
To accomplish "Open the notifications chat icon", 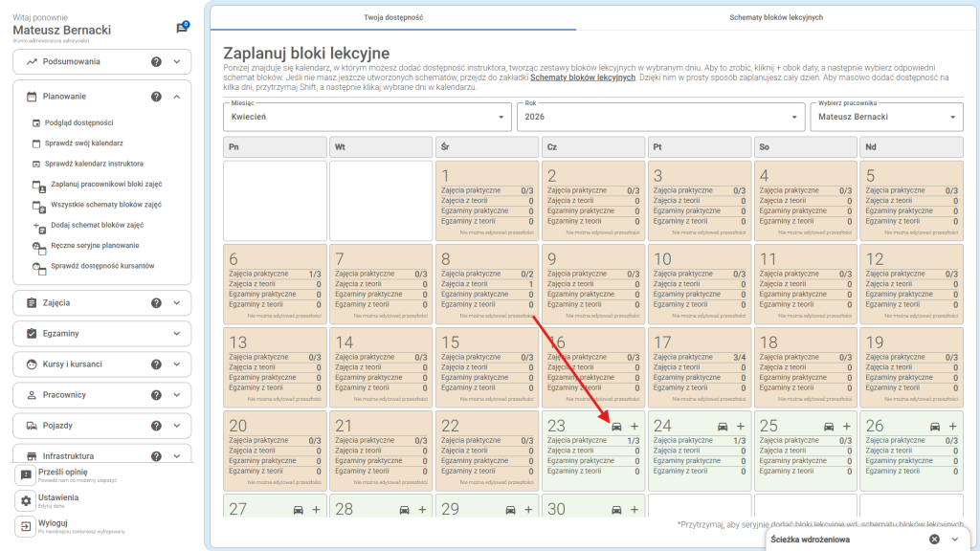I will click(x=182, y=29).
